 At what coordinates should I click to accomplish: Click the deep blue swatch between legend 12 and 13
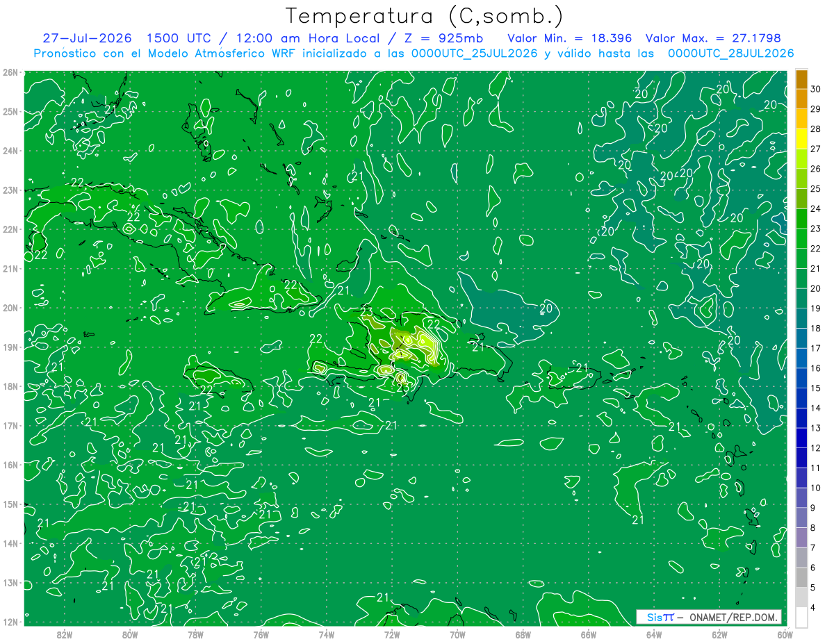[801, 438]
